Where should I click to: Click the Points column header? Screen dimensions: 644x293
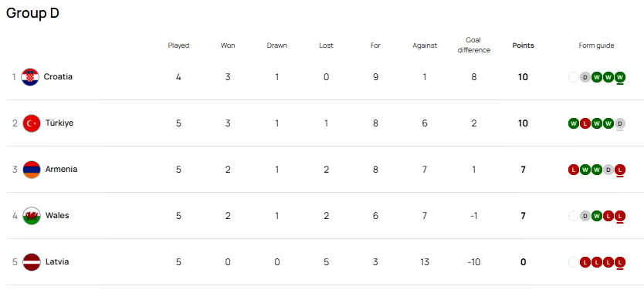(x=523, y=45)
